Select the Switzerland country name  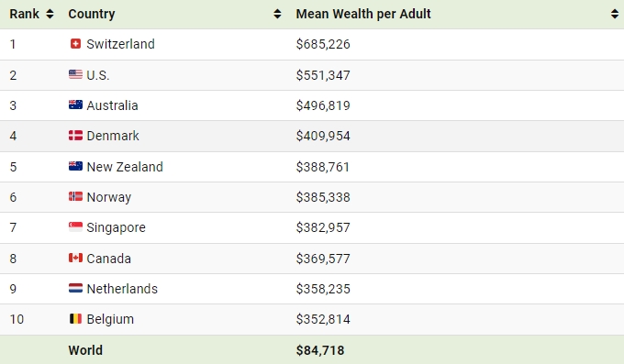[120, 44]
